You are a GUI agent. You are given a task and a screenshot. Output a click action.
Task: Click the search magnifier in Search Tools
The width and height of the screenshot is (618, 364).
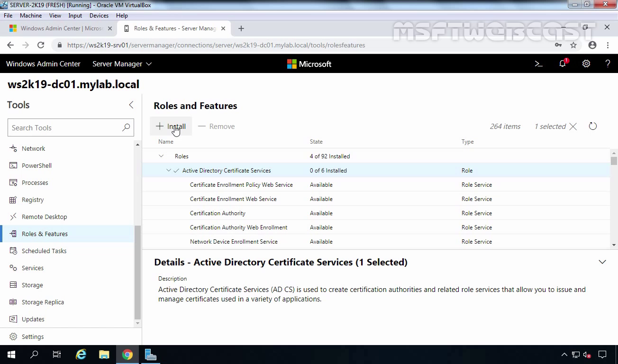point(126,127)
